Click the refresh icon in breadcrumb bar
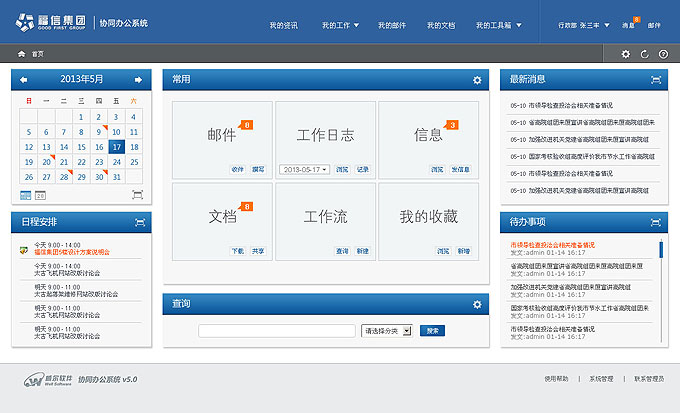This screenshot has width=680, height=413. (x=644, y=54)
